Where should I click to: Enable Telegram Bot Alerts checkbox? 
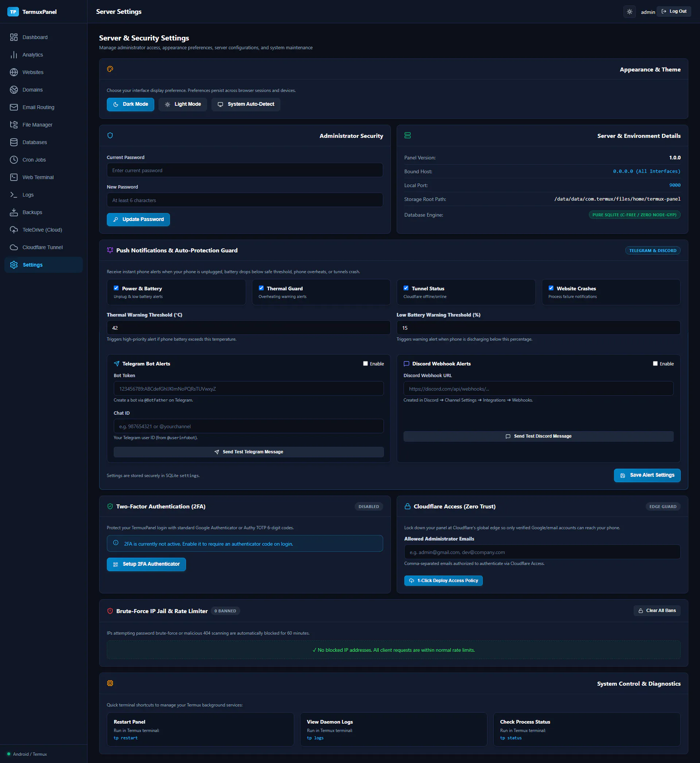pos(366,363)
